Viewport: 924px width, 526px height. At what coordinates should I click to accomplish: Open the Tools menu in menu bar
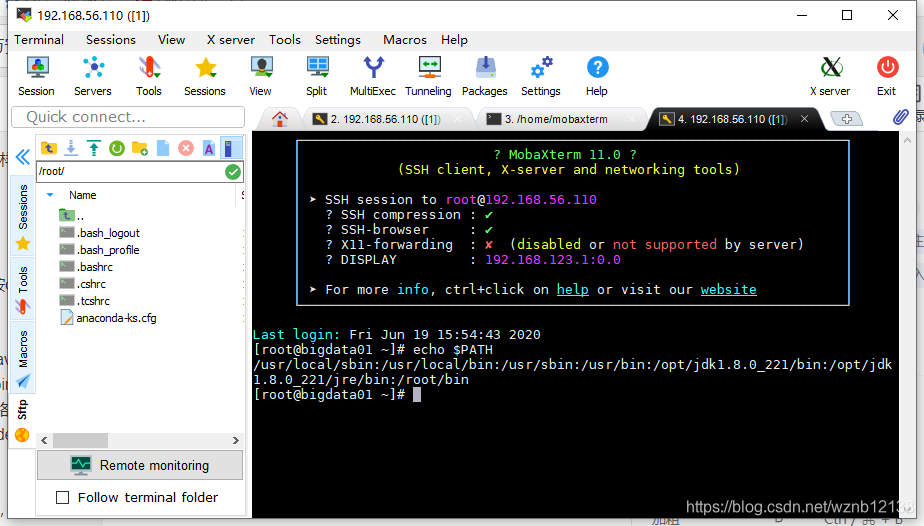point(285,40)
